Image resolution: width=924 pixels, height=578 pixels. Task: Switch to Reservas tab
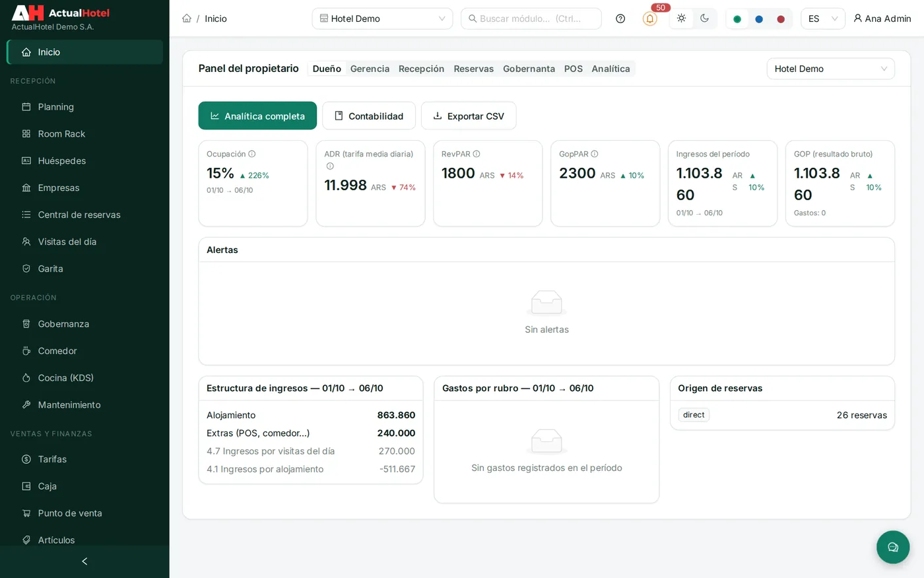tap(473, 69)
